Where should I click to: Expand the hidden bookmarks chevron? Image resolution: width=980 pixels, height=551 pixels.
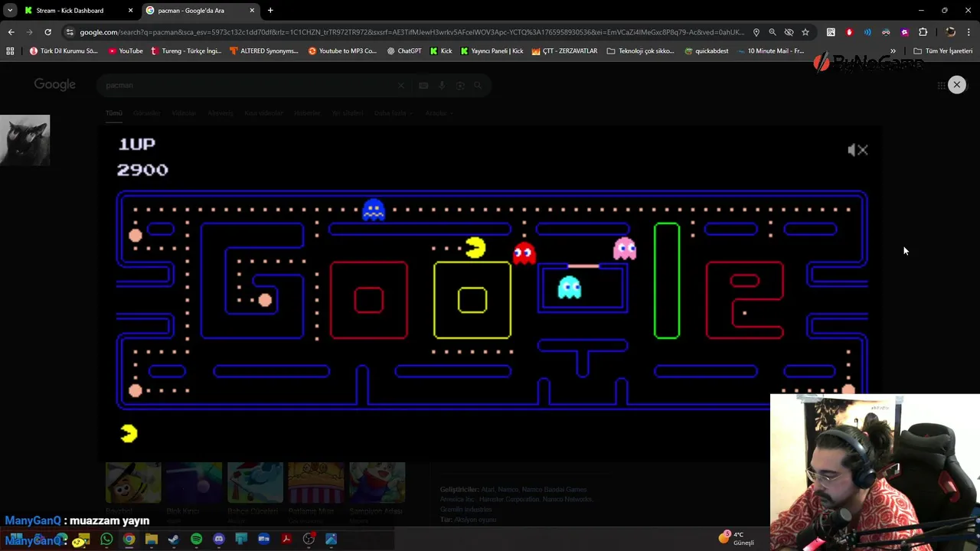click(x=893, y=51)
